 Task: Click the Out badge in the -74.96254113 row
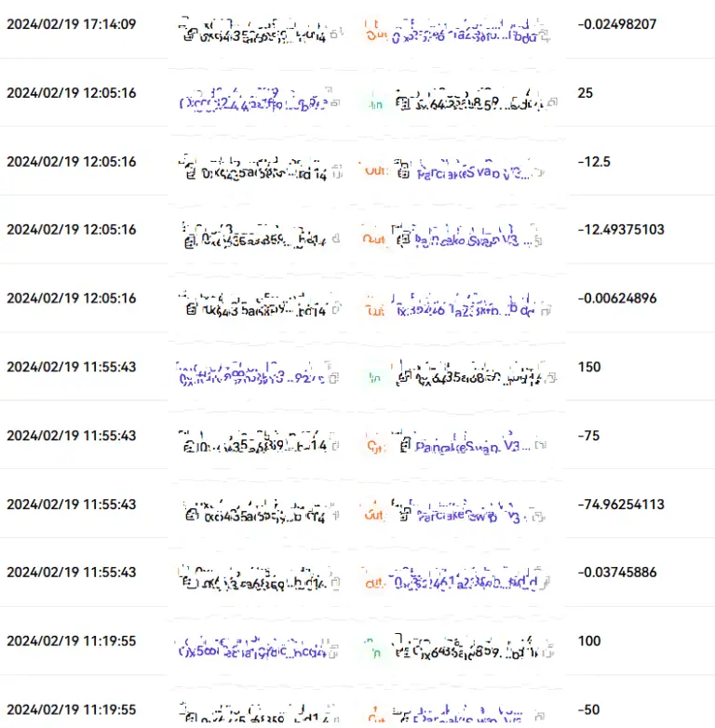click(375, 516)
